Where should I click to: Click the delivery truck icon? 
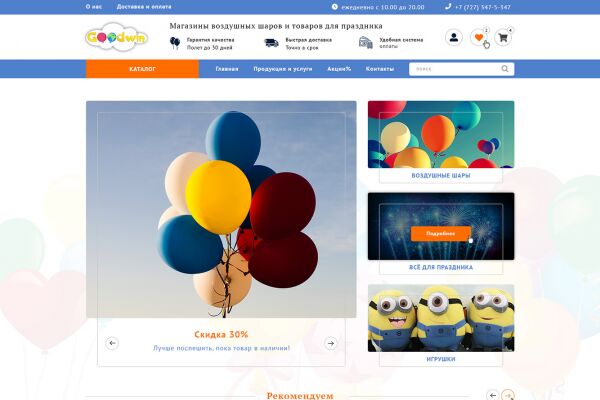pos(271,43)
